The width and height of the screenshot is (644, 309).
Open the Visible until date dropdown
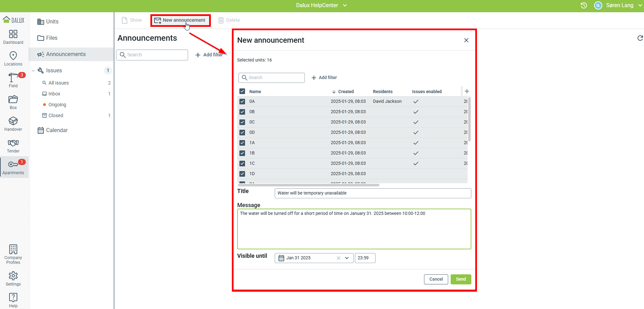347,258
